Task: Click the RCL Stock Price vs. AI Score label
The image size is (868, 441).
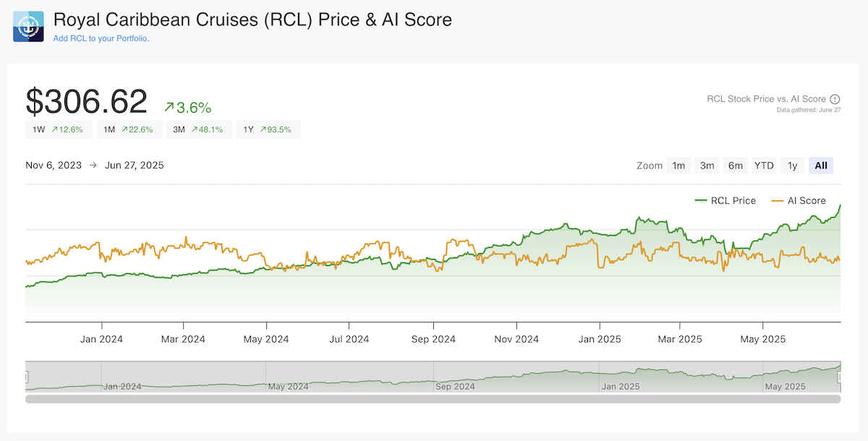Action: (x=766, y=99)
